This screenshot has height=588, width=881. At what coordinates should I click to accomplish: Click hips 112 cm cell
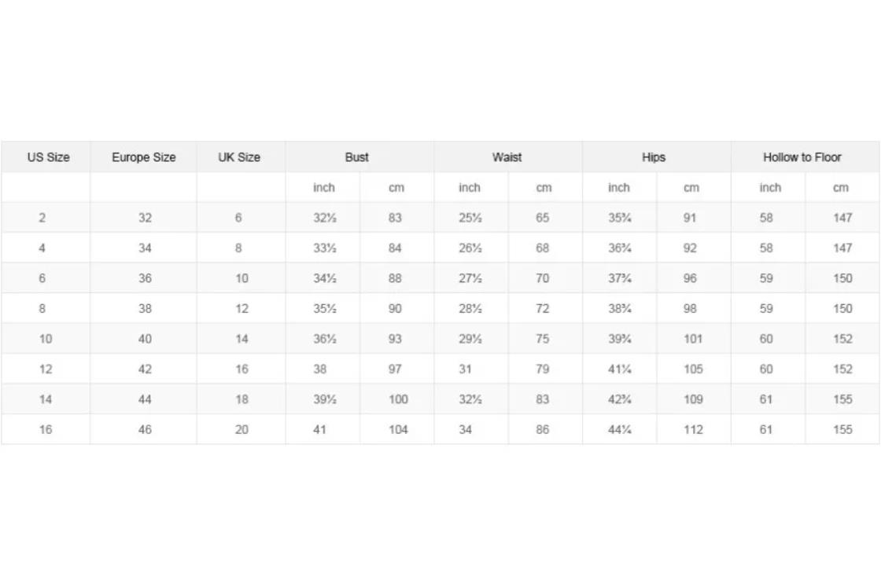coord(693,430)
